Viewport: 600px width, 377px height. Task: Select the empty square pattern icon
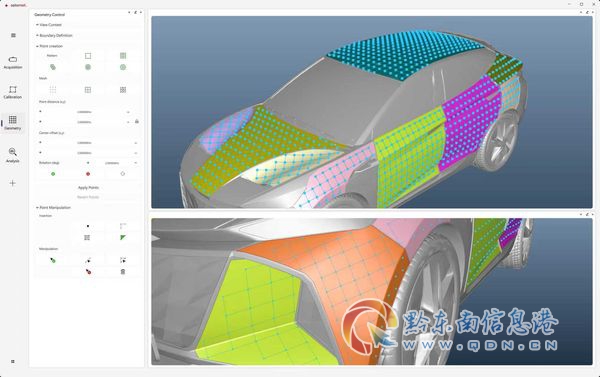(x=88, y=56)
